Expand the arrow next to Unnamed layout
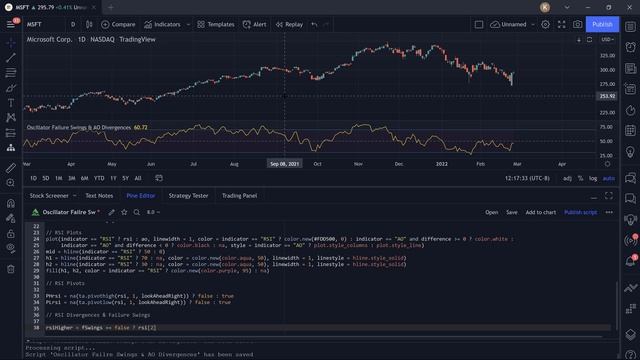Screen dimensions: 640x360 (x=533, y=24)
